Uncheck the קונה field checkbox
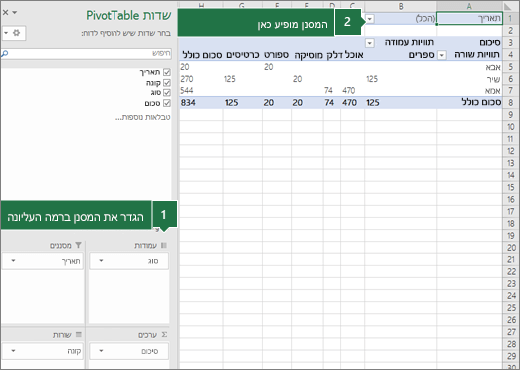Viewport: 520px width, 370px height. pos(167,82)
